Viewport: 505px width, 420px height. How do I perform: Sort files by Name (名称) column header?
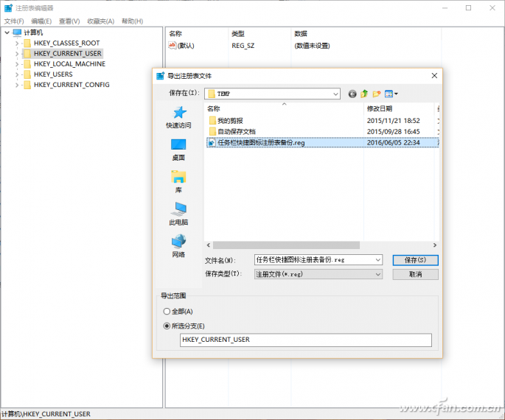284,108
